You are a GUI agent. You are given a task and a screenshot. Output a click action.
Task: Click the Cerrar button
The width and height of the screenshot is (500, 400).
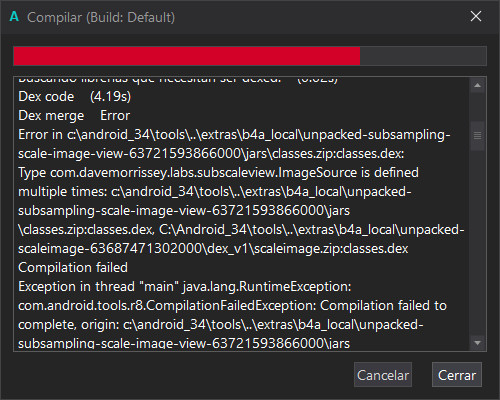457,375
